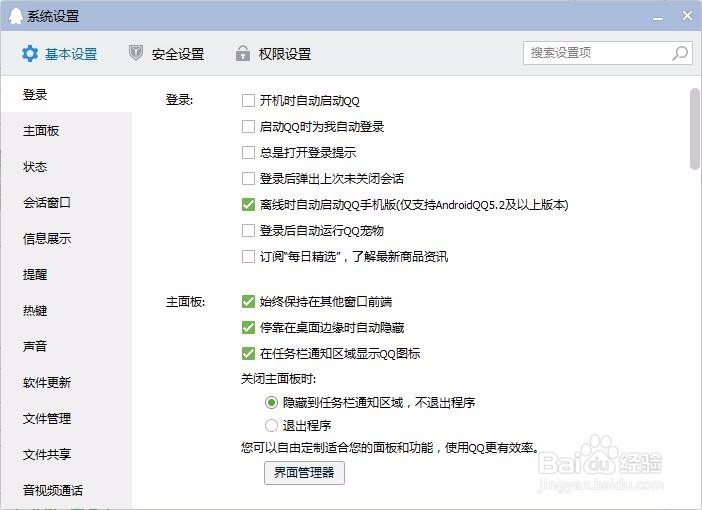The width and height of the screenshot is (702, 510).
Task: Click the vertical scrollbar thumb
Action: tap(695, 129)
